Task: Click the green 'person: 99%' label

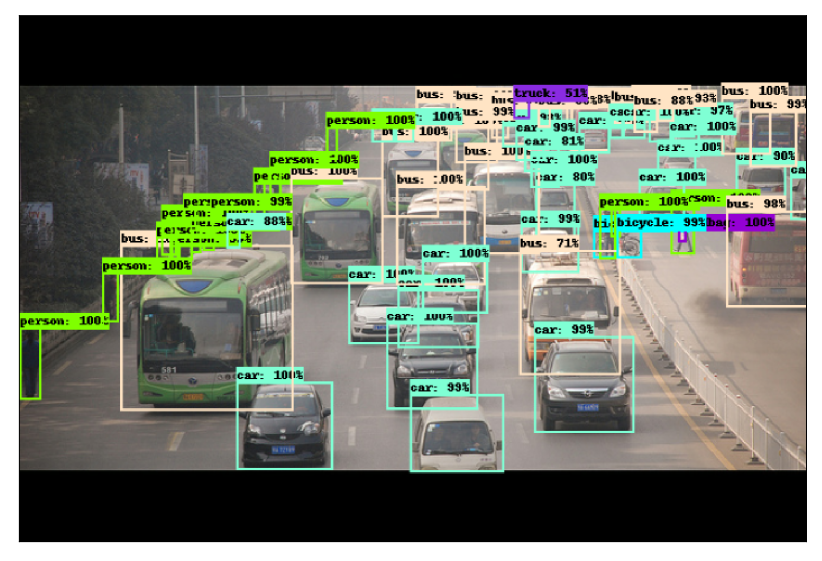Action: pos(251,201)
